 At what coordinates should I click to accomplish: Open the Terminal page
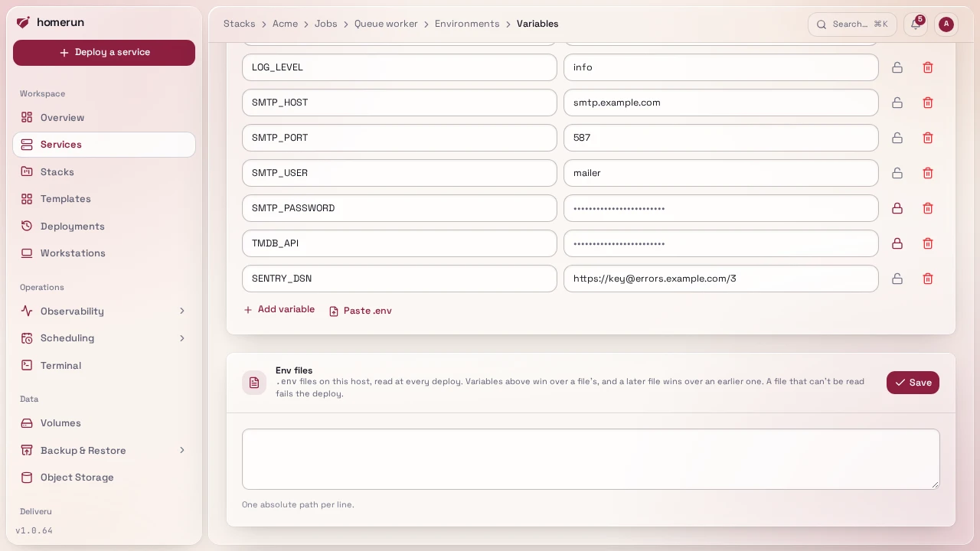pos(104,366)
